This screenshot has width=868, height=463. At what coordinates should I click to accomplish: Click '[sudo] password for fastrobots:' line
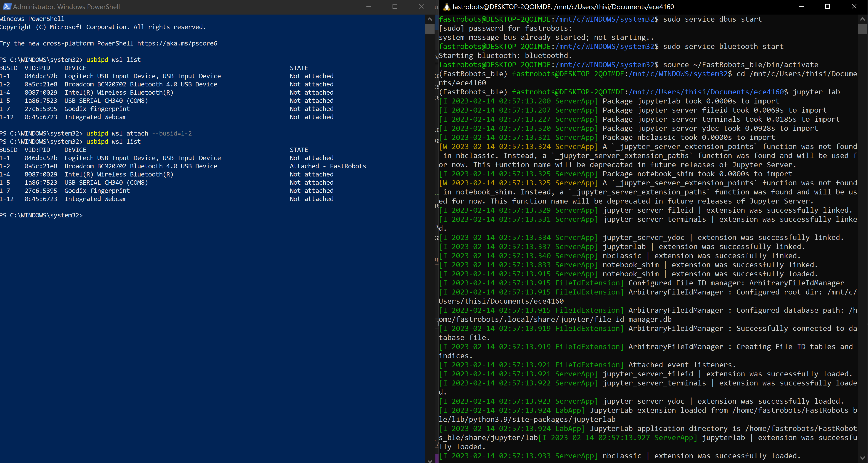click(x=505, y=28)
